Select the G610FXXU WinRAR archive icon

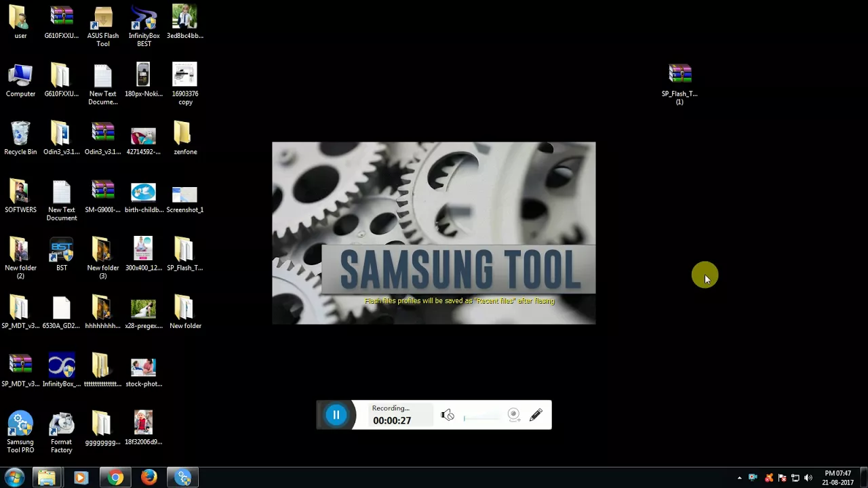click(62, 22)
